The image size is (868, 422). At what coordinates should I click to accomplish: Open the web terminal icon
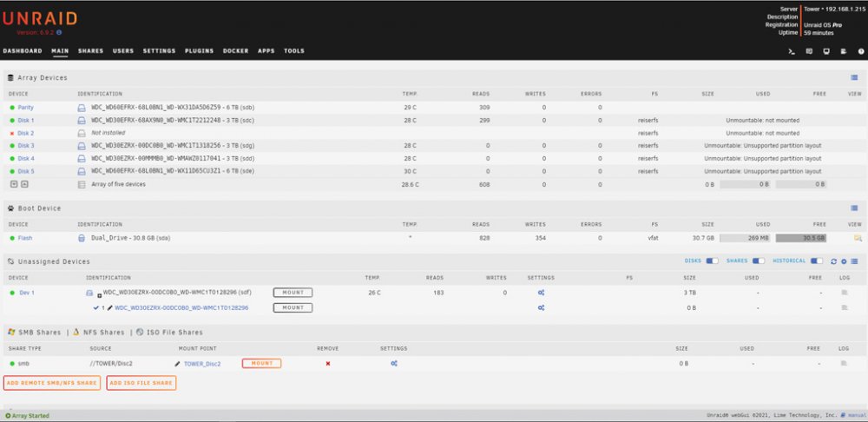[x=792, y=51]
